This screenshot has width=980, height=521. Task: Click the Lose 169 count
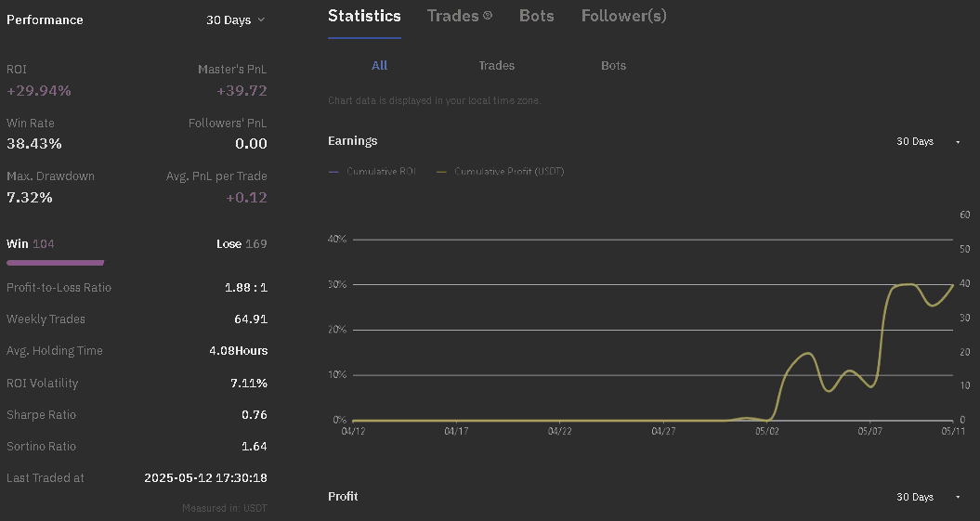coord(242,244)
